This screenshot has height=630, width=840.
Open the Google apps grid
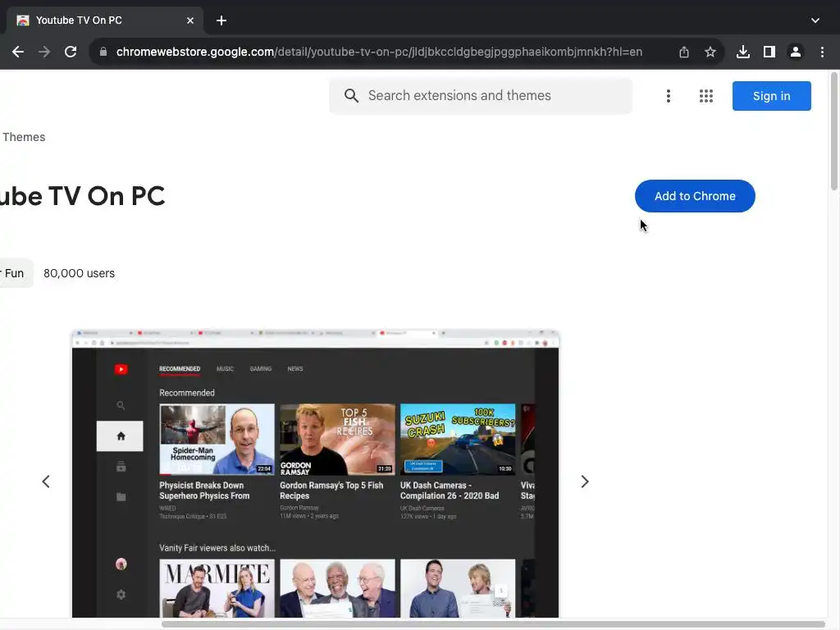(706, 96)
